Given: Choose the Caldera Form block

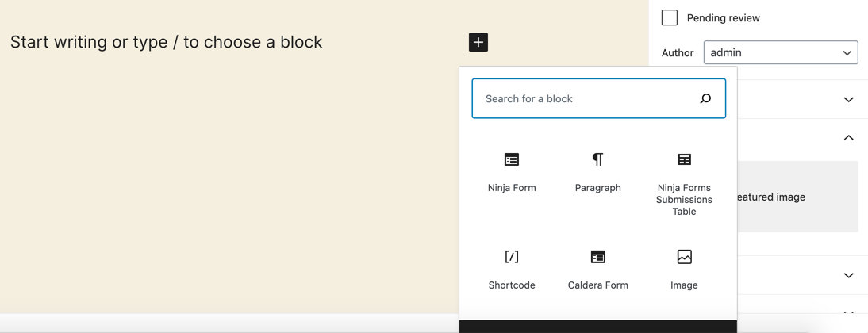Looking at the screenshot, I should pos(597,269).
